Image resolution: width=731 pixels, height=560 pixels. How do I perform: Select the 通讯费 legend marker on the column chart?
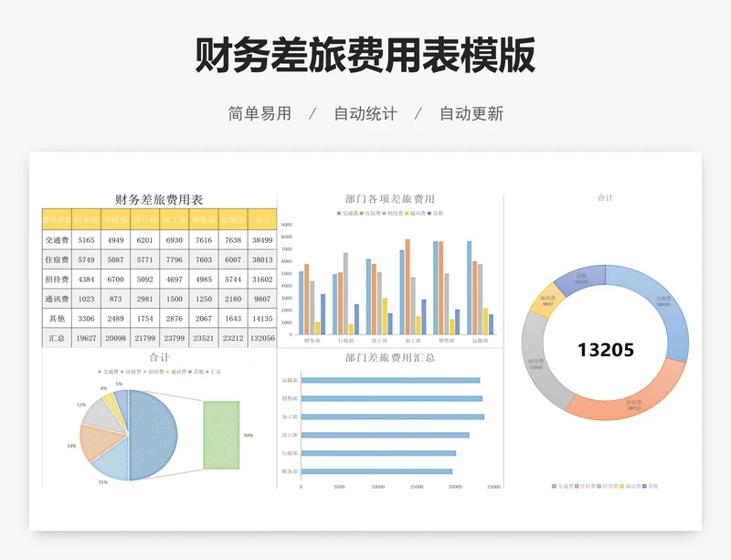click(x=408, y=212)
